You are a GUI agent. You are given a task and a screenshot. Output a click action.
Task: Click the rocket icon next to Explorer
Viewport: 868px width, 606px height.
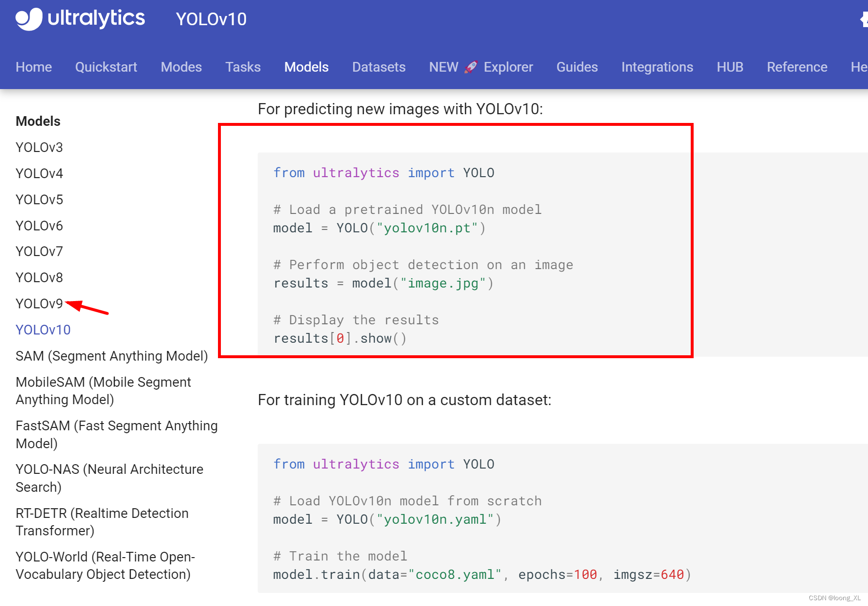(471, 67)
